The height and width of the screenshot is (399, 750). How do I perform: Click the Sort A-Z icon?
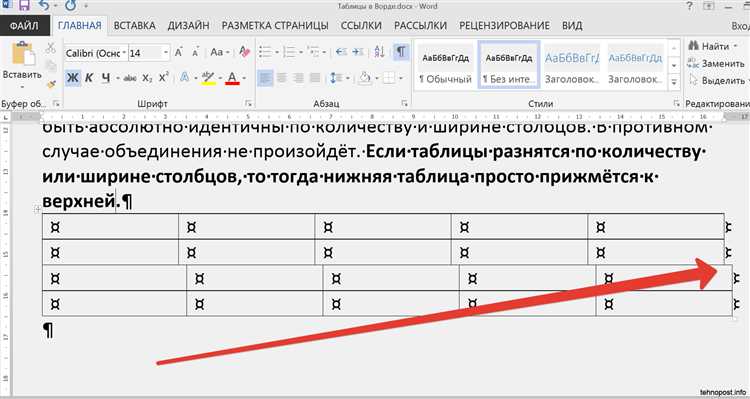point(379,52)
